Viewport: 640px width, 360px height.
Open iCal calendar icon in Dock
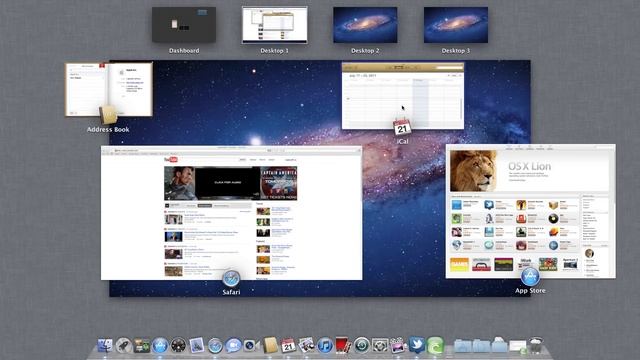[288, 345]
